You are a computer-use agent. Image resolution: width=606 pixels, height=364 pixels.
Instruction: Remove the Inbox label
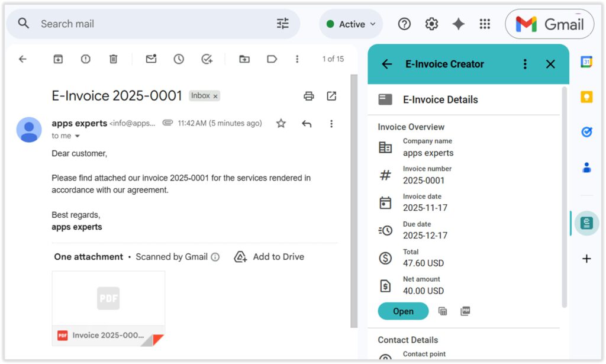click(215, 96)
